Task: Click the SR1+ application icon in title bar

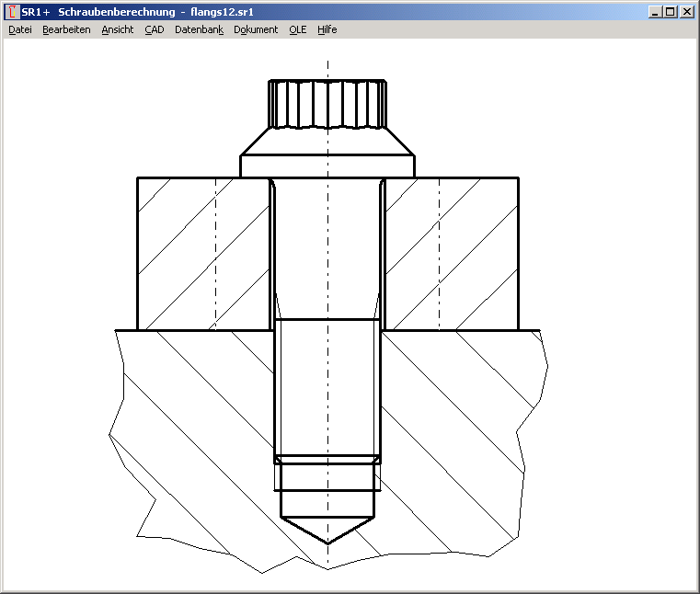Action: coord(12,12)
